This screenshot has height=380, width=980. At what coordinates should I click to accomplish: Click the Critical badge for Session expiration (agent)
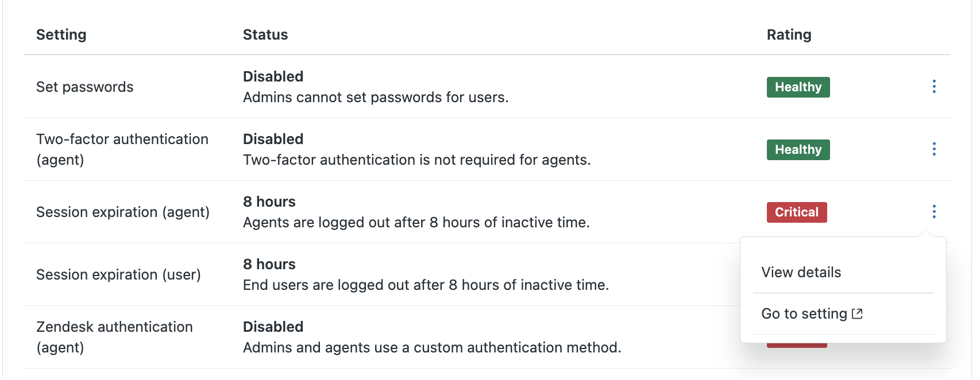click(x=796, y=212)
